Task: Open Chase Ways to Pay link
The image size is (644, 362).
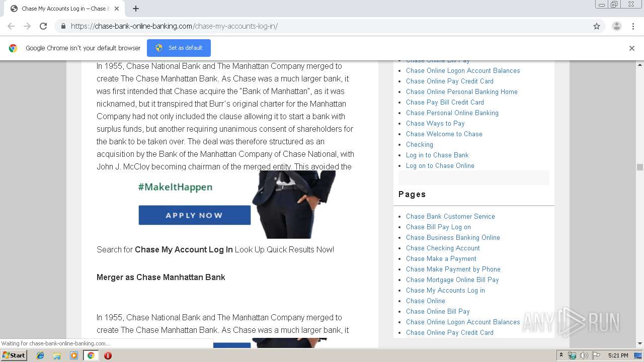Action: coord(435,123)
